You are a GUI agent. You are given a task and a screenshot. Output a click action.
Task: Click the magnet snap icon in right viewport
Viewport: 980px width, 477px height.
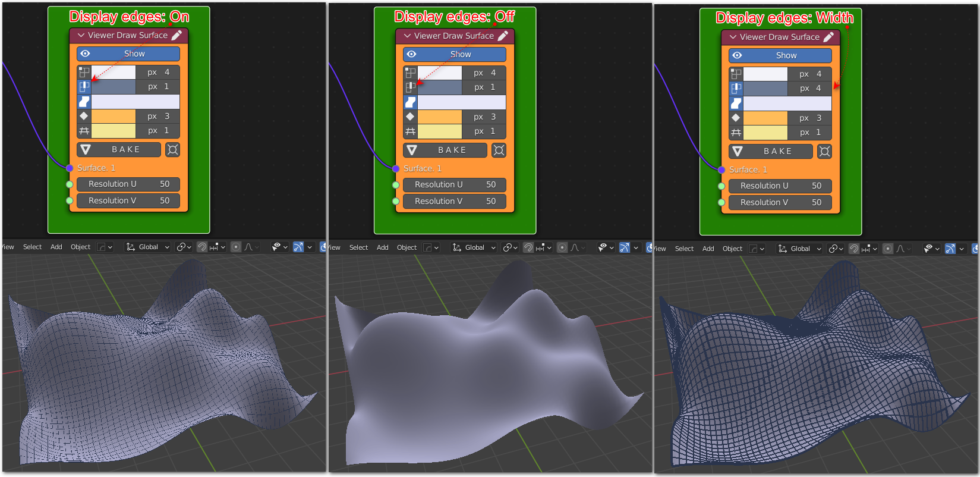click(853, 249)
